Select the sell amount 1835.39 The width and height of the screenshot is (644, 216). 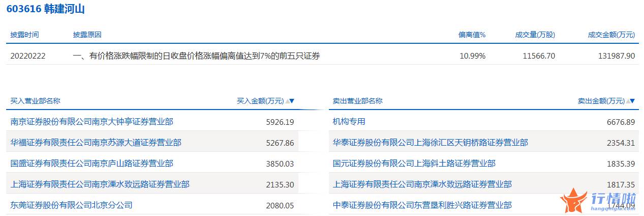(621, 164)
